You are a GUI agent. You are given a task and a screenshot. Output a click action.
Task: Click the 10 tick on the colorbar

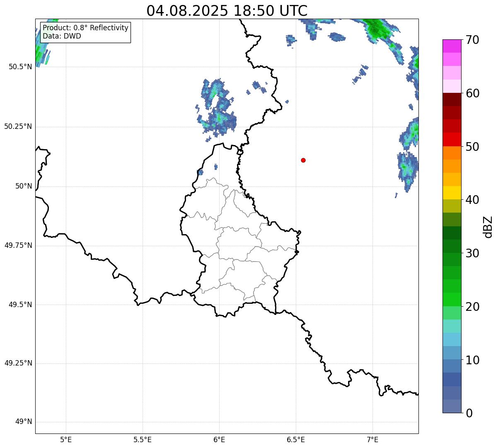click(x=472, y=360)
